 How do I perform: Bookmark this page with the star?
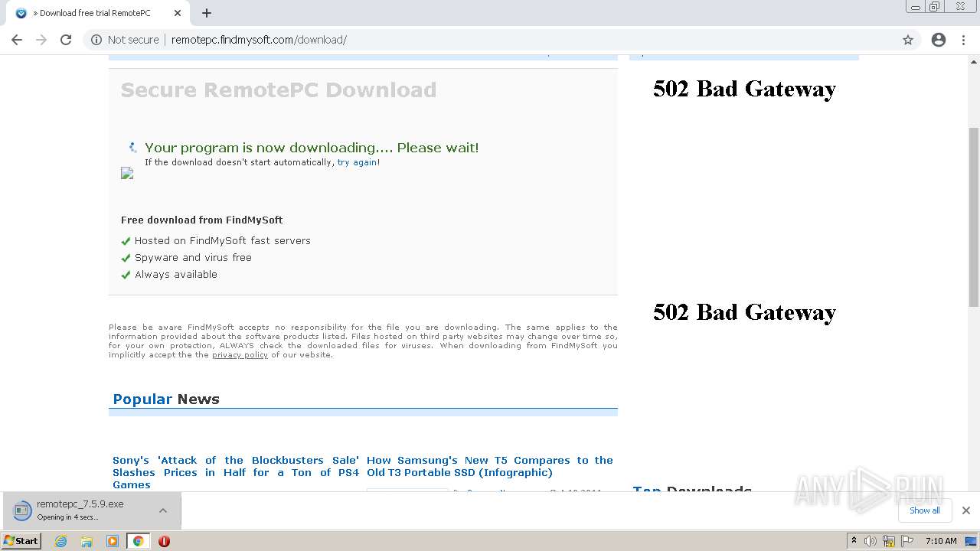[908, 40]
